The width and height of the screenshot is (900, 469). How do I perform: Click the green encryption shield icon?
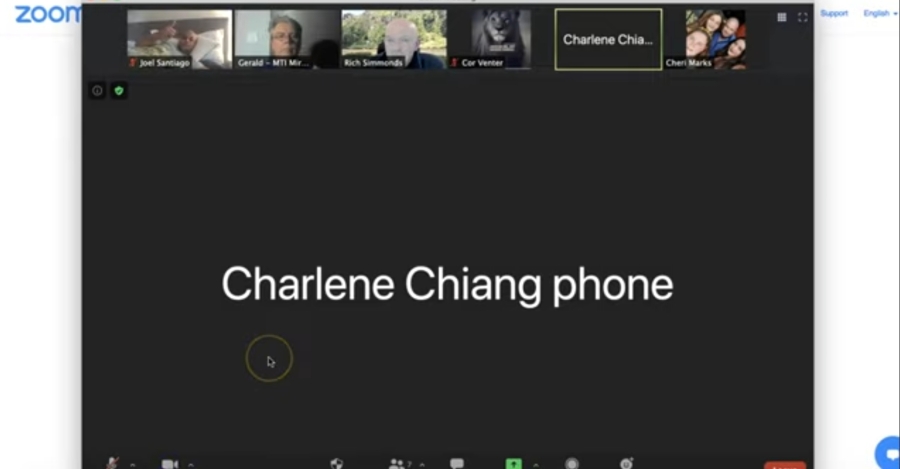click(x=119, y=91)
